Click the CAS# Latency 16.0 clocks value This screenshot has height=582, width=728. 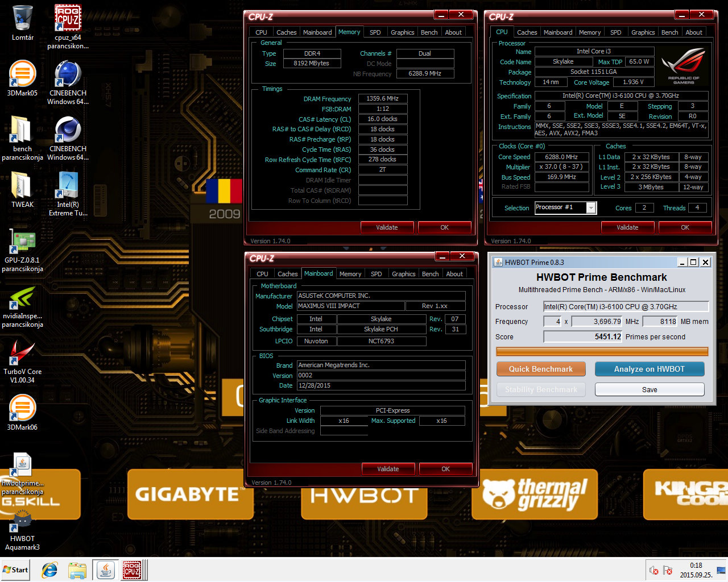click(382, 119)
